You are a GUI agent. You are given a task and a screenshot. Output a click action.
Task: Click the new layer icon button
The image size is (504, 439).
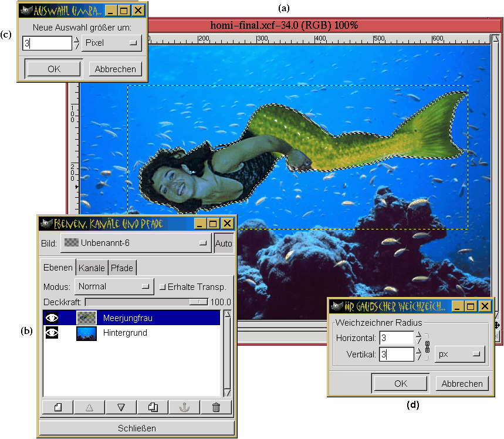pyautogui.click(x=58, y=407)
